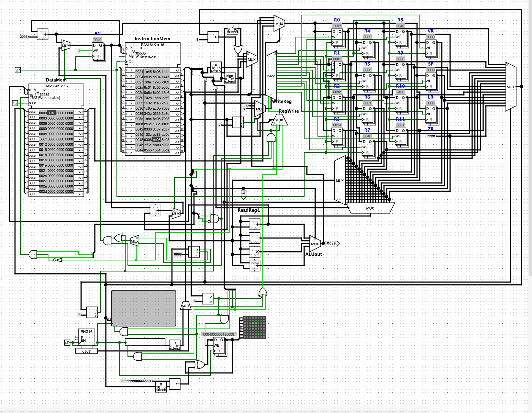
Task: Select the MUX left of PC register
Action: (x=66, y=45)
